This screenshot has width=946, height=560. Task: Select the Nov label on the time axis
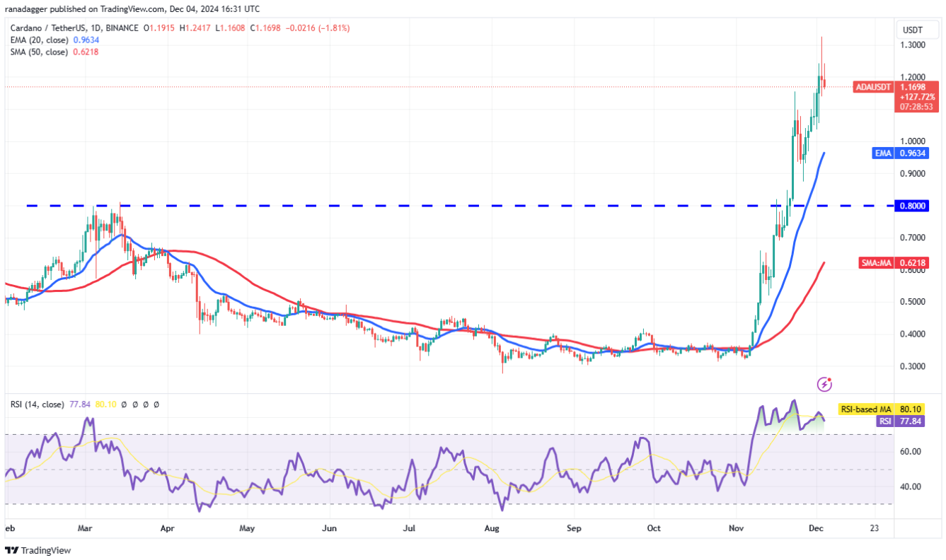(736, 528)
